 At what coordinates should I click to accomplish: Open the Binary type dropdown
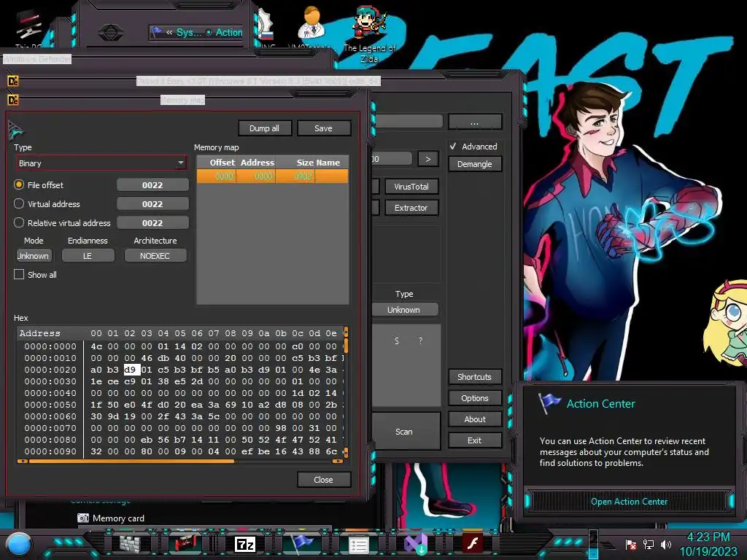pos(101,163)
